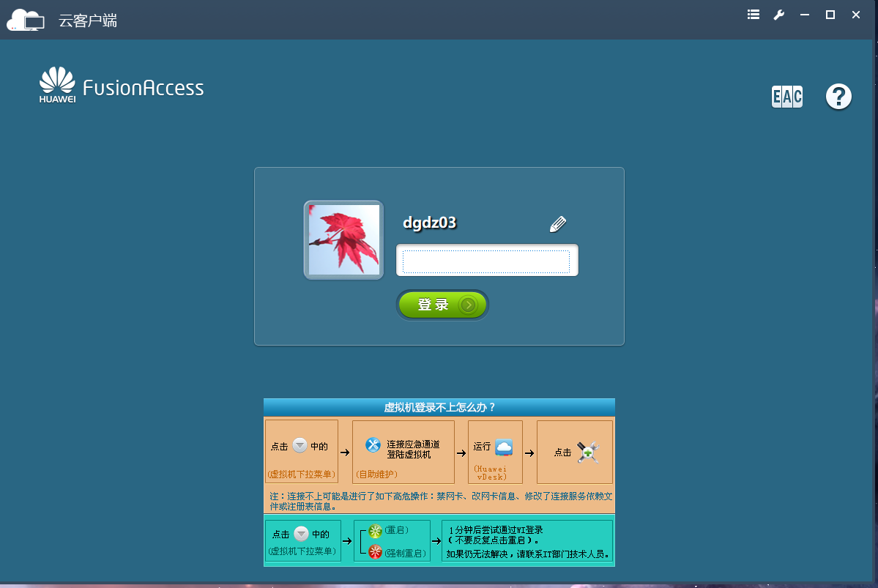Open the help question mark icon

(x=838, y=97)
